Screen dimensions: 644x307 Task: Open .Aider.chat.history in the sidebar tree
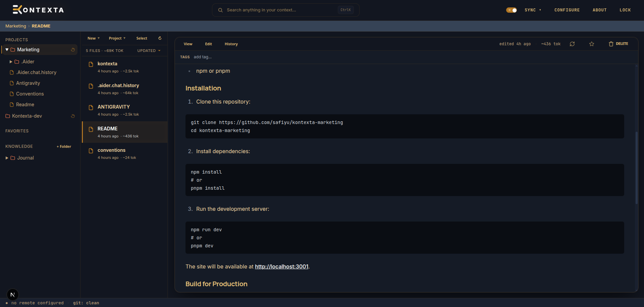[36, 72]
